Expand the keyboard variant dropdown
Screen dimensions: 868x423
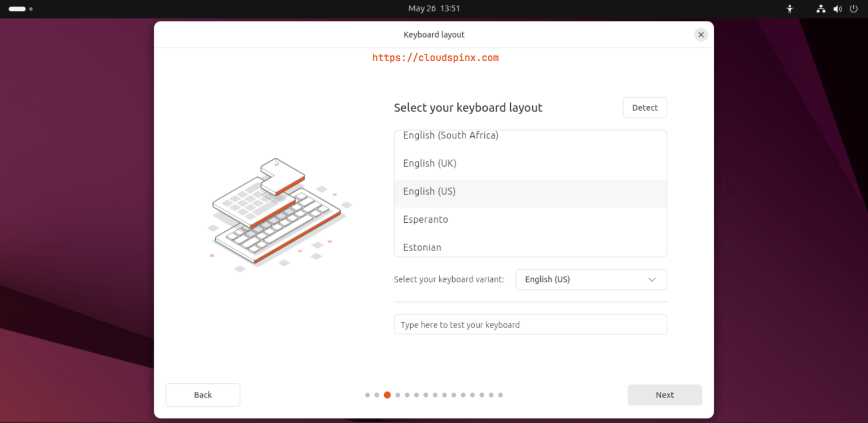click(591, 279)
